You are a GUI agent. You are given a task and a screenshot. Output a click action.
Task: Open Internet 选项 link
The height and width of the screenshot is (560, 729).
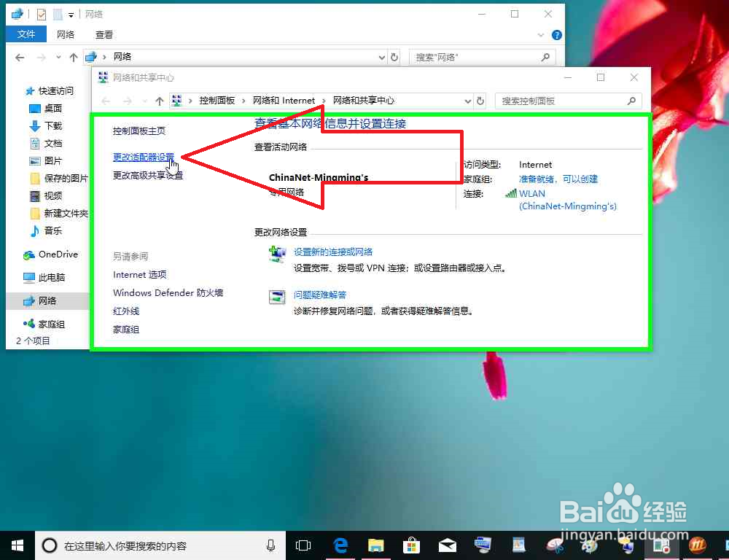tap(139, 275)
